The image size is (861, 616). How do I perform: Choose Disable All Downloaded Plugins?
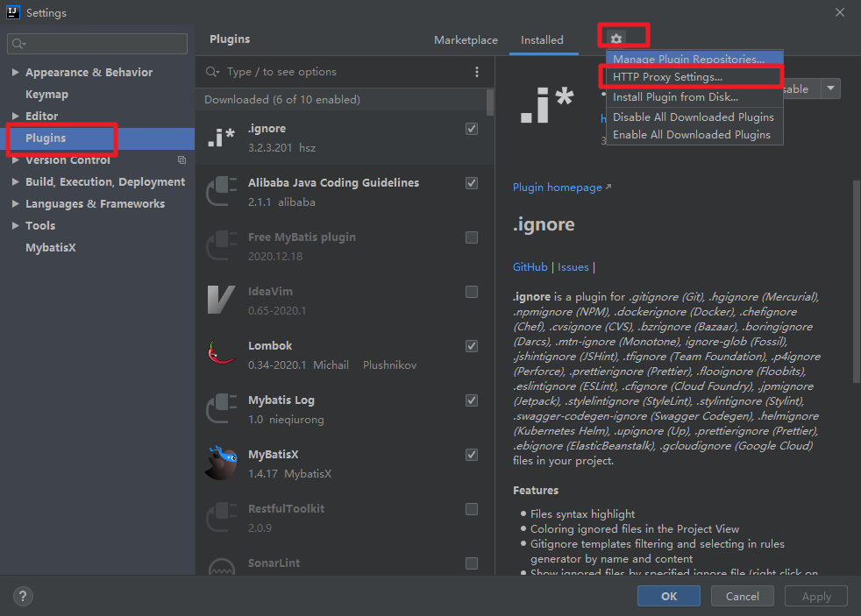point(694,117)
